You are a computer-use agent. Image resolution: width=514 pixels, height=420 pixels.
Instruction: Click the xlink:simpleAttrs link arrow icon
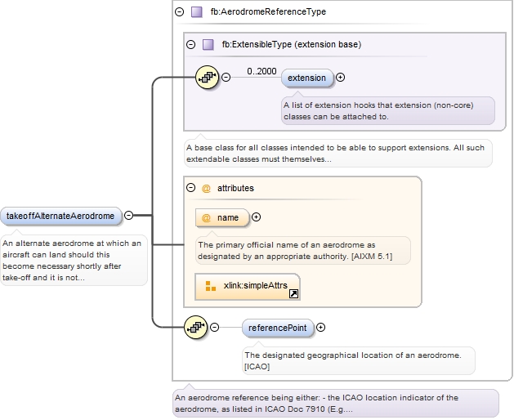coord(293,293)
